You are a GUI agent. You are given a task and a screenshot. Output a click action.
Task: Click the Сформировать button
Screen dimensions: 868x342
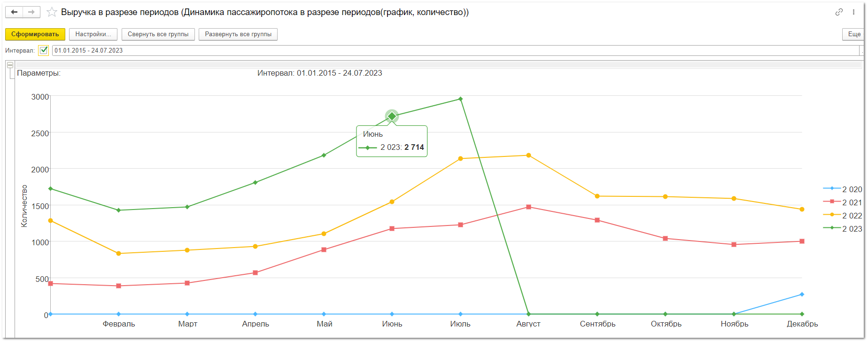(x=35, y=34)
